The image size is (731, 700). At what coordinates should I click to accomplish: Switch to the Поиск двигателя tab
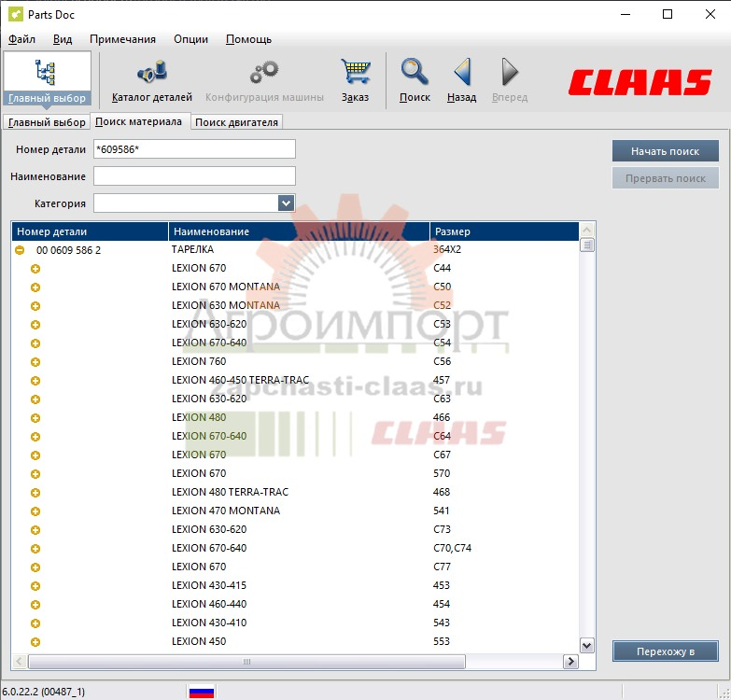(236, 122)
